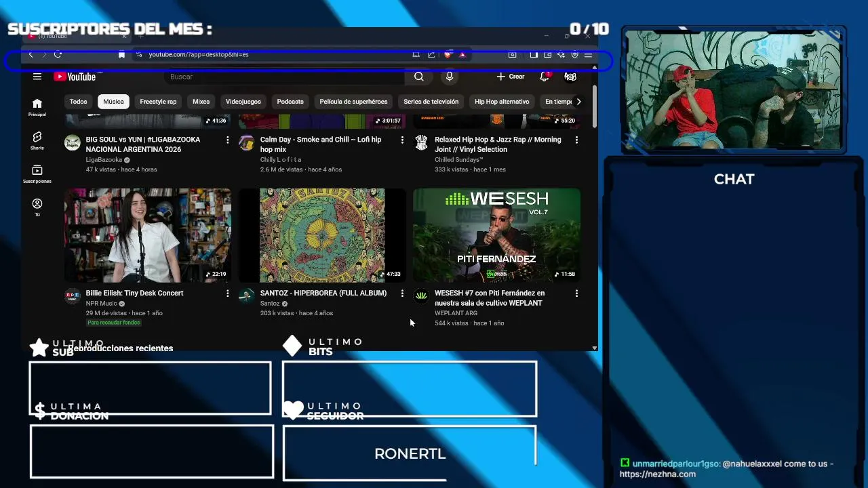
Task: Start voice search with the microphone
Action: pos(449,77)
